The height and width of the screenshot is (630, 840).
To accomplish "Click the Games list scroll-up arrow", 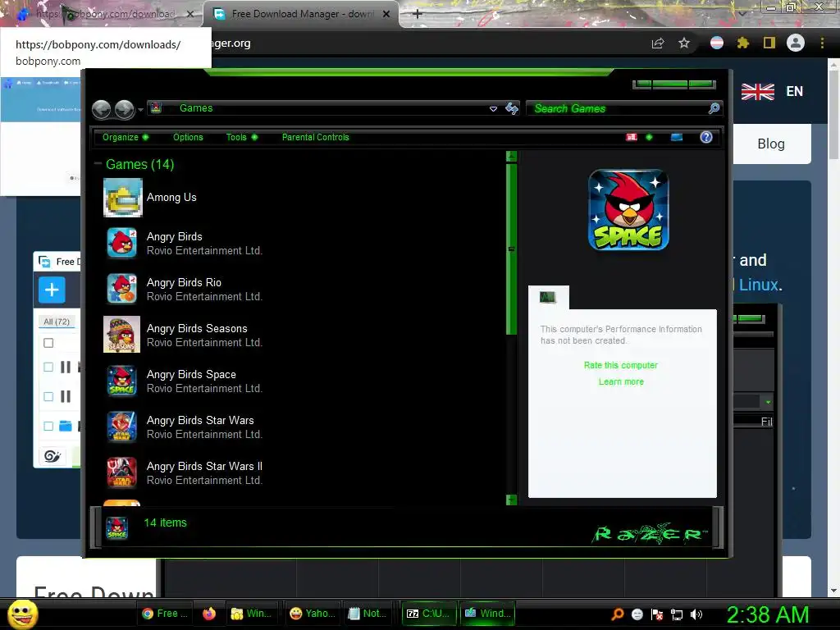I will [x=511, y=157].
